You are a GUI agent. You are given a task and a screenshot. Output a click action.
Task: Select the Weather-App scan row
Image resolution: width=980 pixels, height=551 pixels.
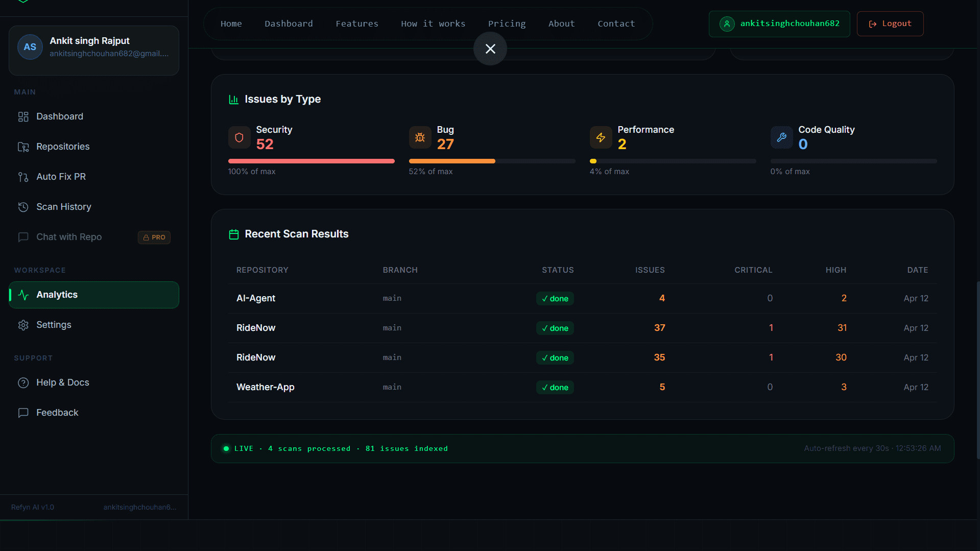(582, 387)
